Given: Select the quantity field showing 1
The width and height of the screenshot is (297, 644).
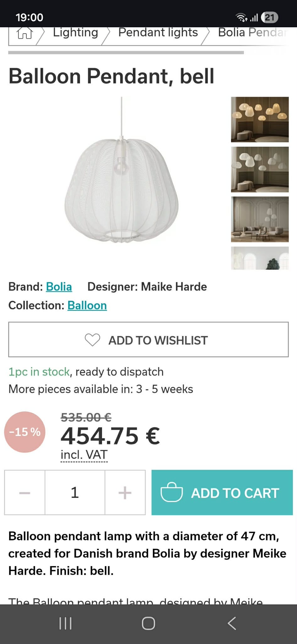Looking at the screenshot, I should (75, 493).
